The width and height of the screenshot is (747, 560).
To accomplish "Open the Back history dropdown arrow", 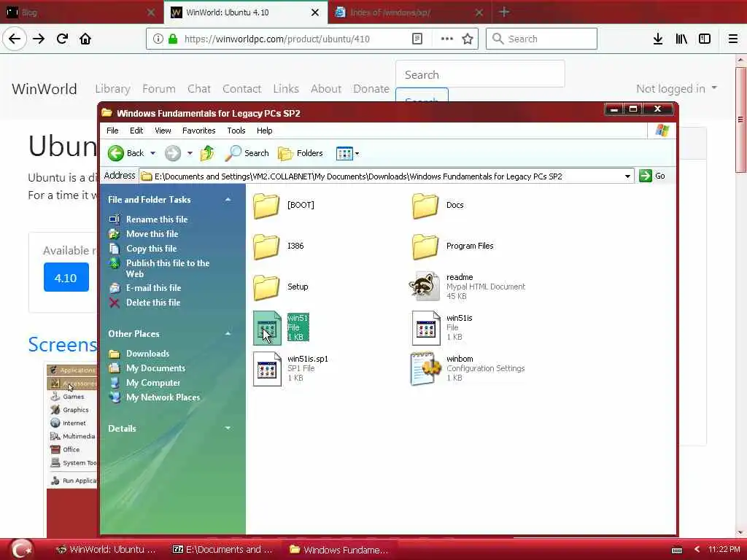I will [x=153, y=153].
